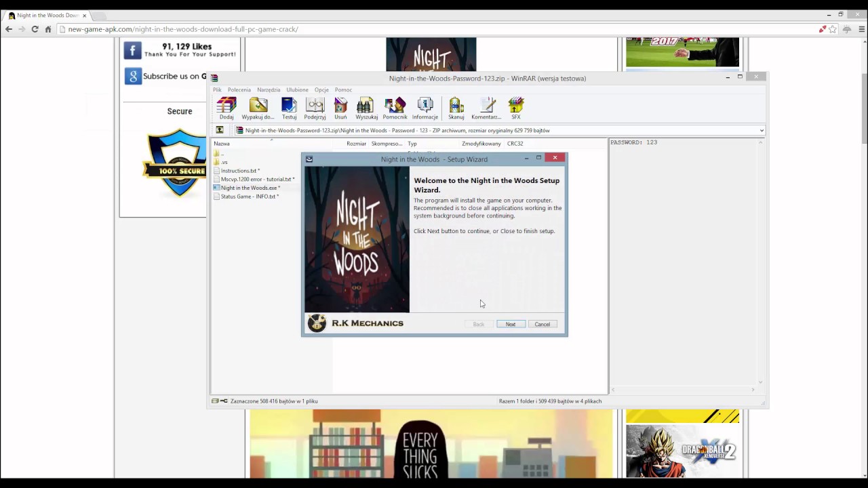The height and width of the screenshot is (488, 868).
Task: Sort by the CRC32 column header
Action: 515,144
